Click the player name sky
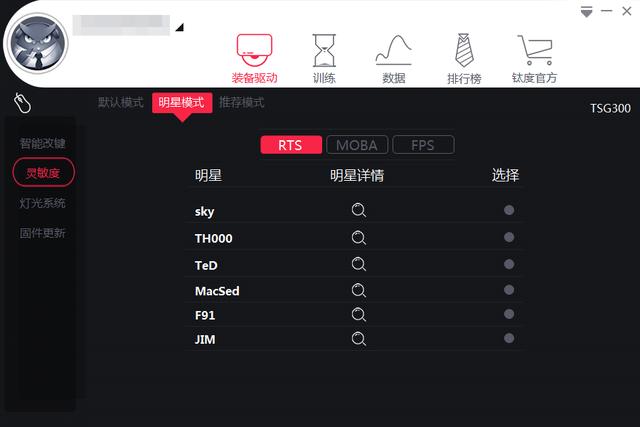This screenshot has width=640, height=427. [x=204, y=211]
